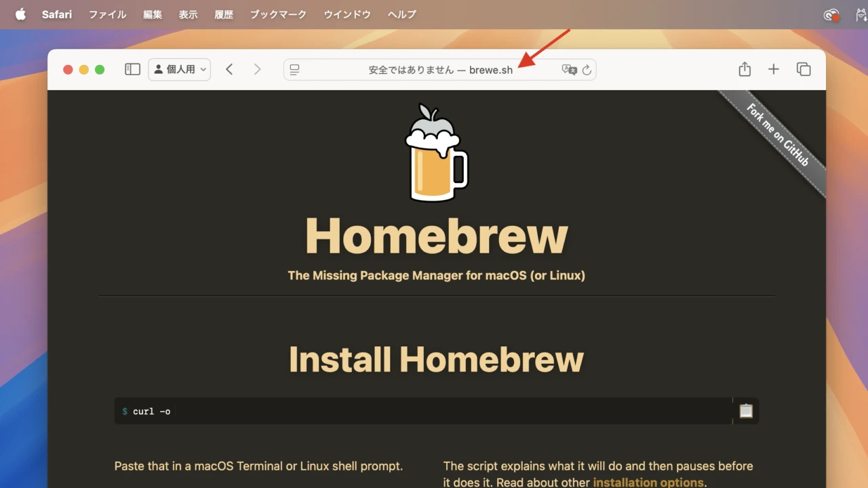Open the Share sheet button

tap(745, 69)
